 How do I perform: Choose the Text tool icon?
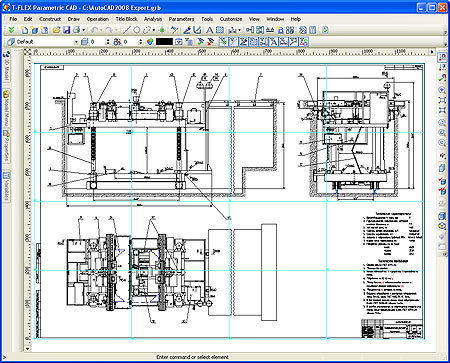point(209,30)
